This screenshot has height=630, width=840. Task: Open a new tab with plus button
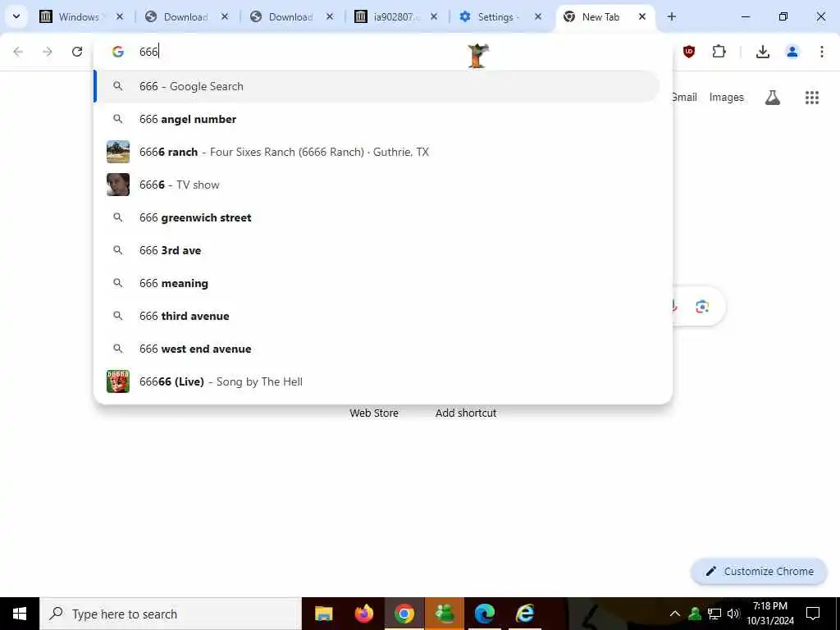671,16
